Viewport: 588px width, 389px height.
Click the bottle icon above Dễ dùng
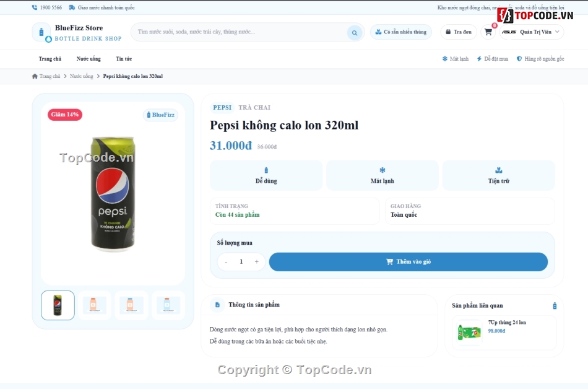[x=266, y=170]
